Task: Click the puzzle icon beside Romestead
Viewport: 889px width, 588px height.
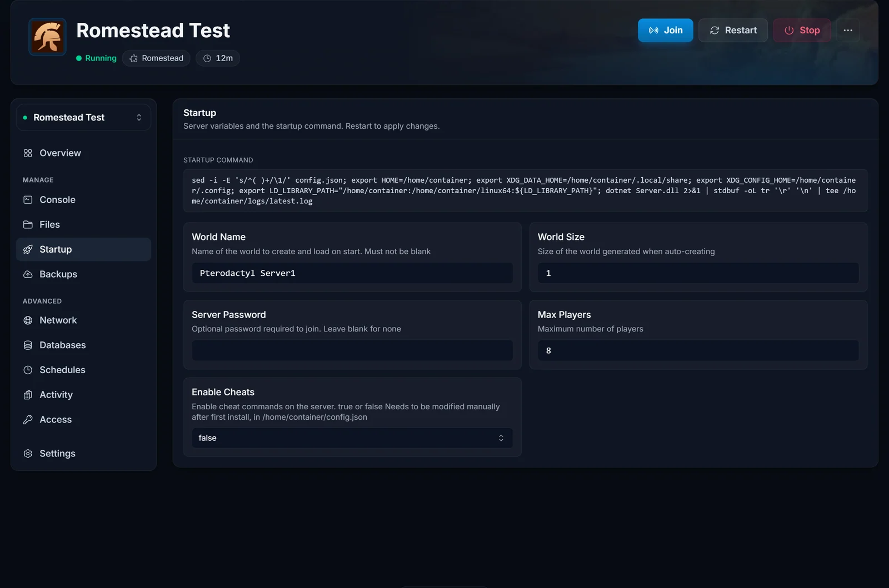Action: 134,58
